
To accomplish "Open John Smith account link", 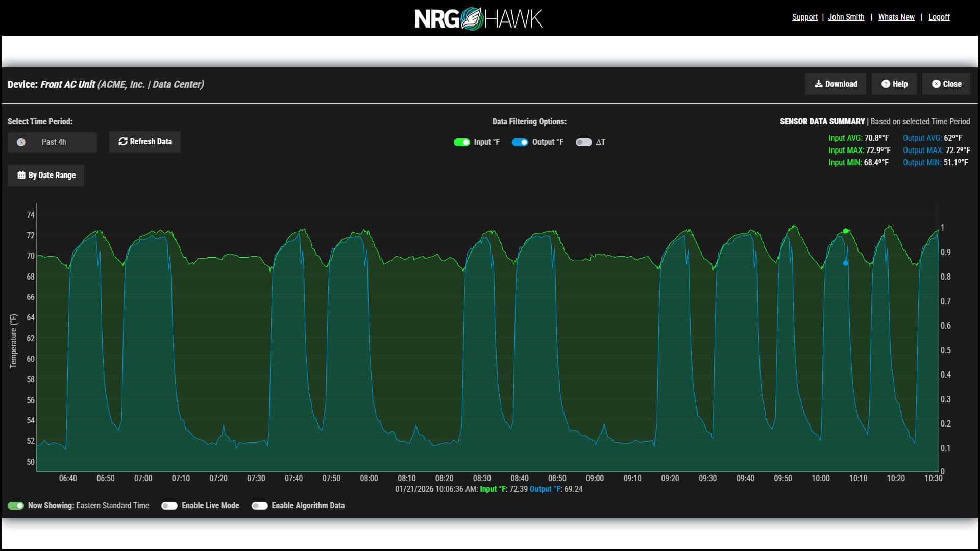I will click(846, 17).
